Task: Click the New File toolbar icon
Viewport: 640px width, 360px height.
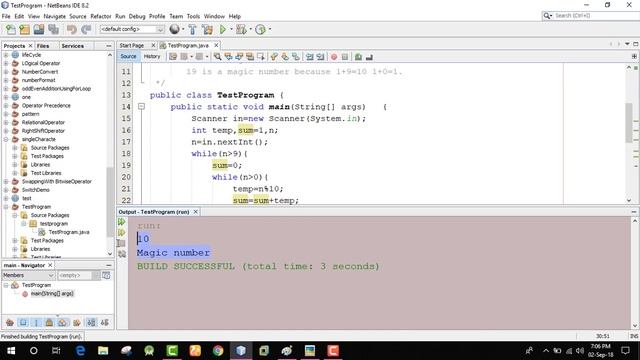Action: (x=11, y=29)
